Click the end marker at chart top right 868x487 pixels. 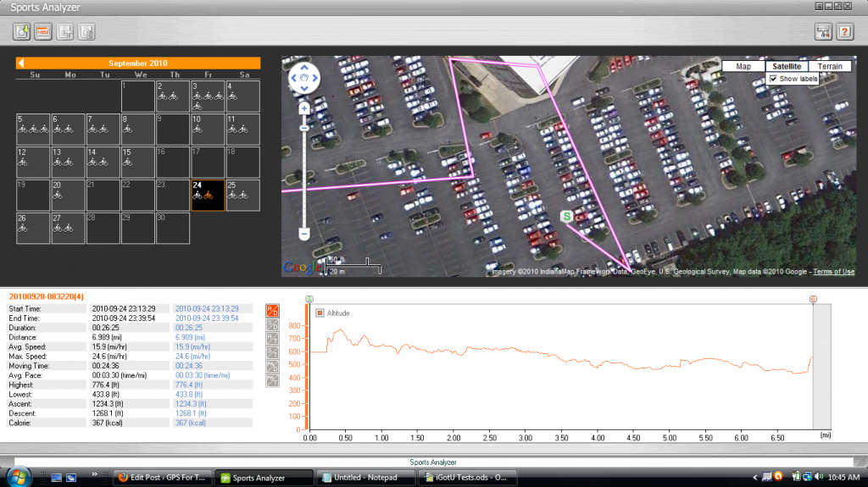(x=813, y=299)
